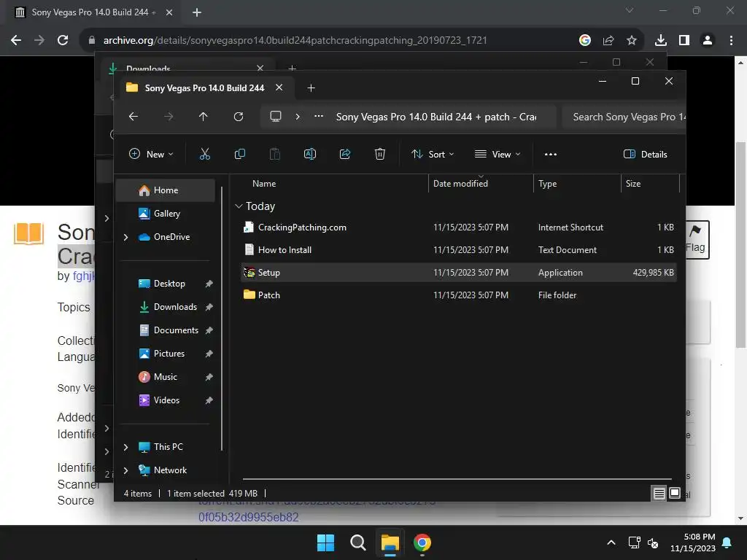Click the Search Sony Vegas Pro box
The height and width of the screenshot is (560, 747).
(624, 117)
